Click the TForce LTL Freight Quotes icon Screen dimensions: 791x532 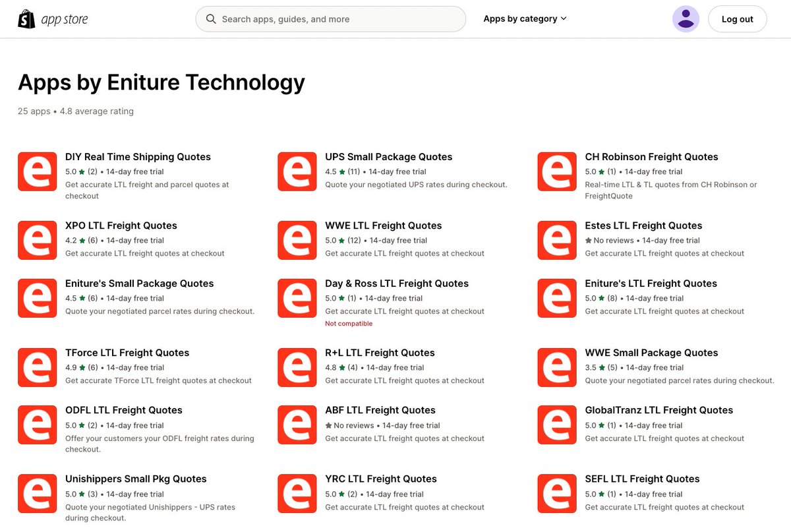(38, 368)
